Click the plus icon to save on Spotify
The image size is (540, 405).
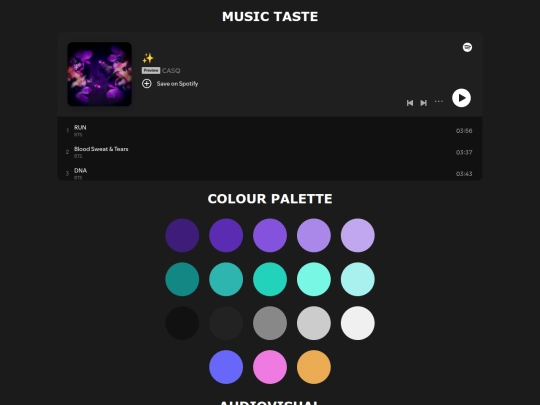coord(147,84)
